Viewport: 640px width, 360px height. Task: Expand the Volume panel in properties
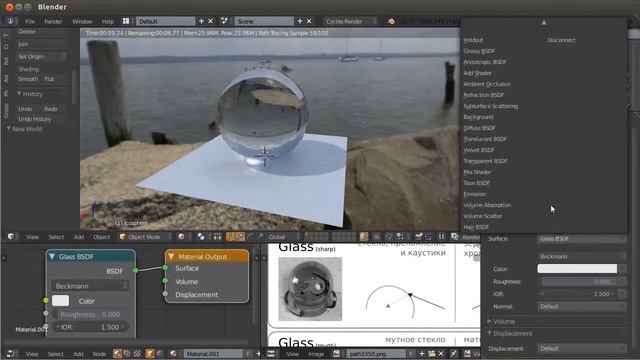point(489,321)
